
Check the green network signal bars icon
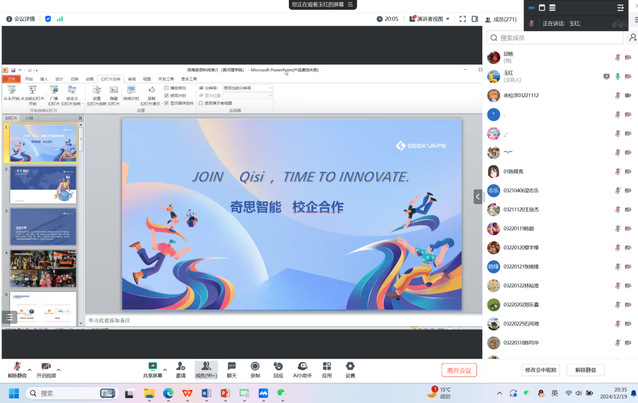(60, 19)
